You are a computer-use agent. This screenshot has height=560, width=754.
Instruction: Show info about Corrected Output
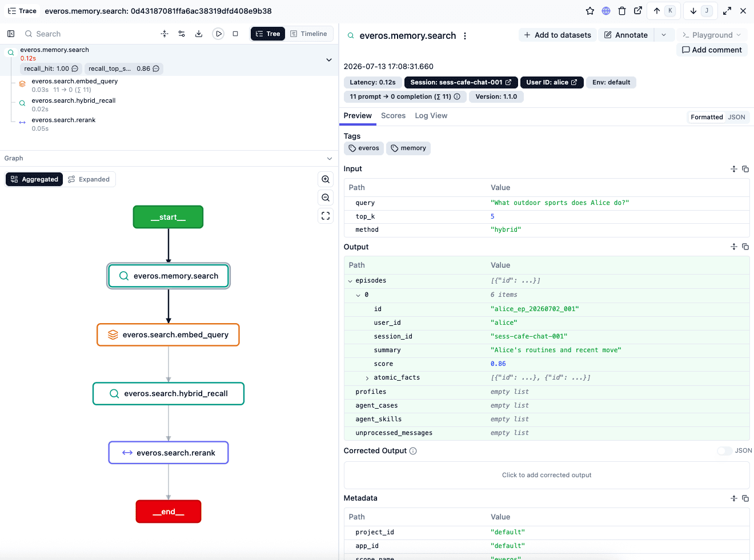[413, 451]
